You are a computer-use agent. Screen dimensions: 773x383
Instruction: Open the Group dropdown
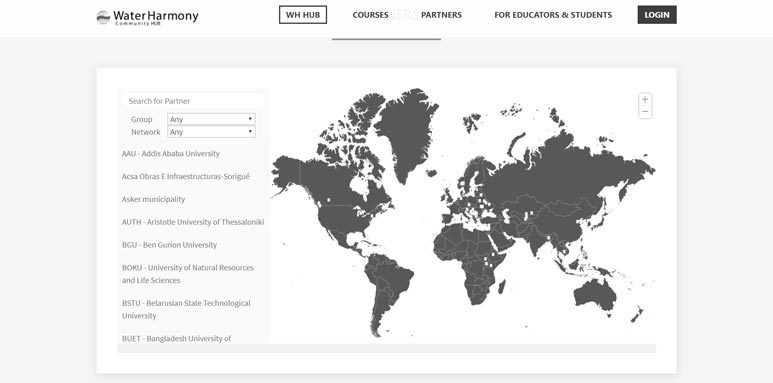pos(211,119)
